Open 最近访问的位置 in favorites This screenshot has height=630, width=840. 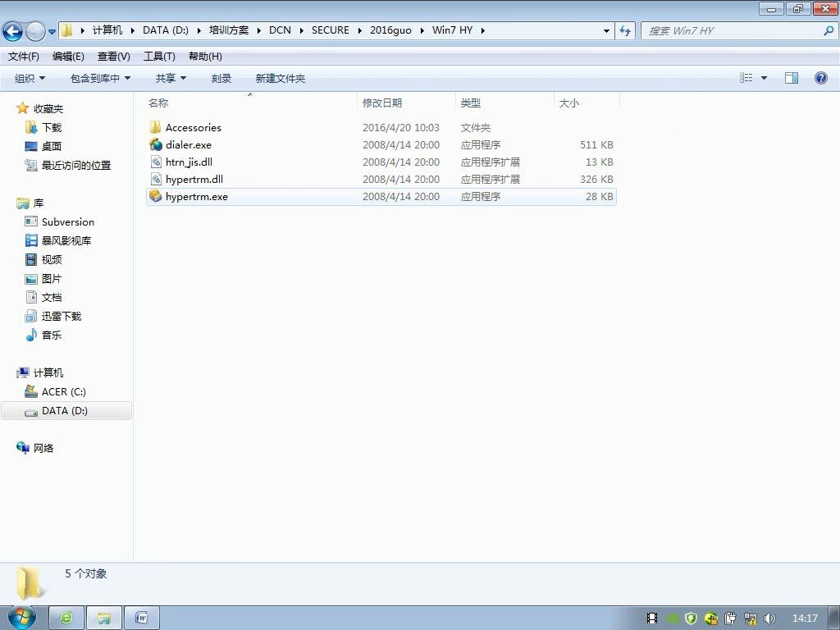pyautogui.click(x=76, y=165)
